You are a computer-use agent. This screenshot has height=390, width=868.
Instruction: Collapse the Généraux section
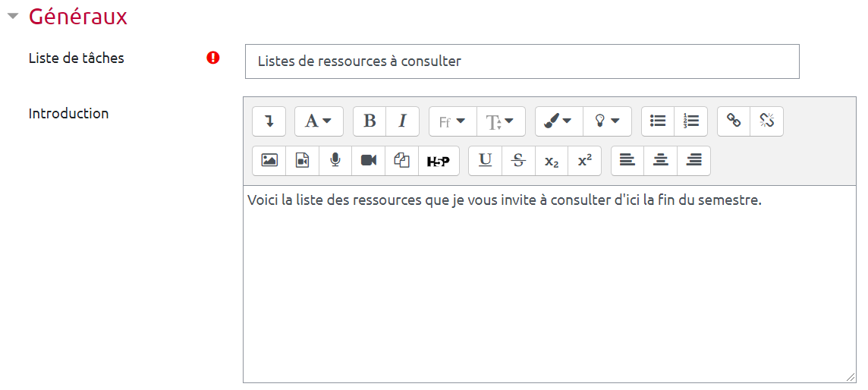click(x=12, y=17)
